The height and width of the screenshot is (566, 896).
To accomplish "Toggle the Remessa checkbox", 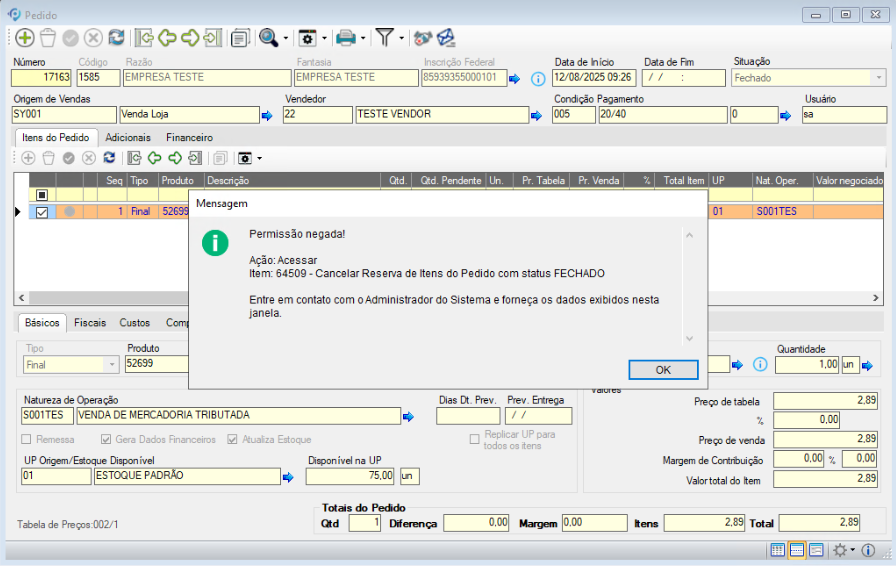I will coord(27,439).
